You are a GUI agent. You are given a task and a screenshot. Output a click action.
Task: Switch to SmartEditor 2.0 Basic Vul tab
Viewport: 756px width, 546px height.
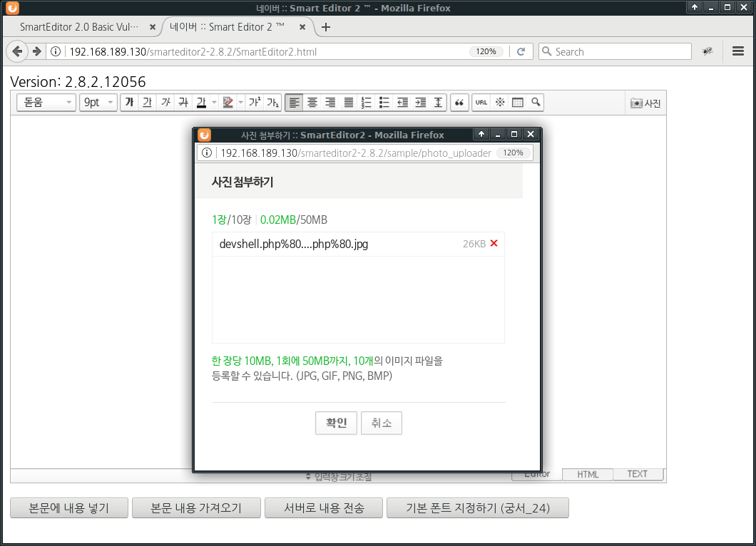click(79, 27)
